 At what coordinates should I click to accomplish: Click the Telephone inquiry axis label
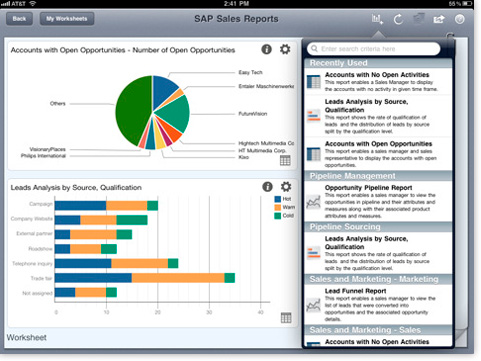[32, 264]
